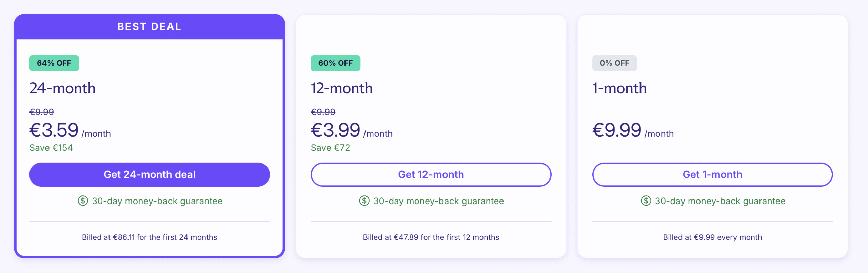The image size is (868, 273).
Task: Click the Billed at €9.99 every month note
Action: point(712,237)
